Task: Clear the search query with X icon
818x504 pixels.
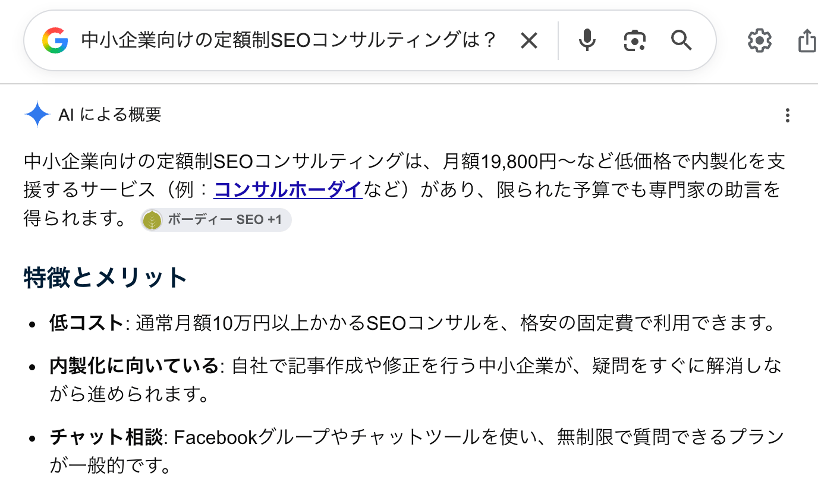Action: [528, 40]
